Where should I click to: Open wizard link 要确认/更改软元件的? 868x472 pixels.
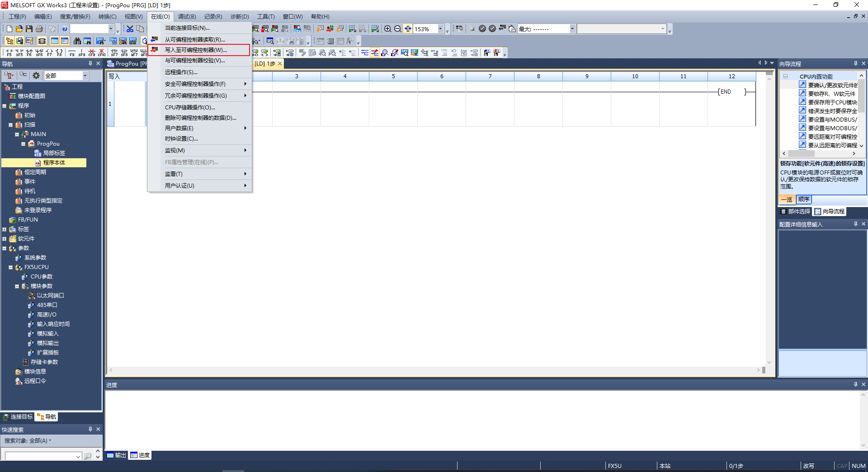tap(832, 85)
